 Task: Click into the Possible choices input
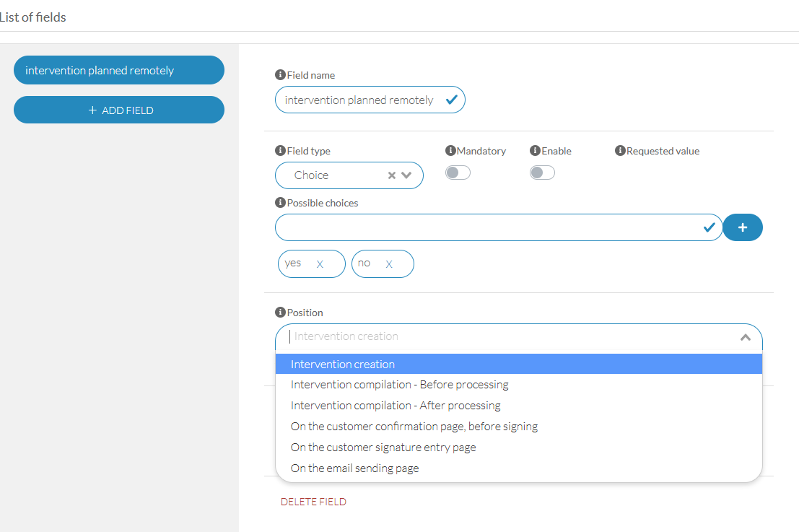click(498, 227)
